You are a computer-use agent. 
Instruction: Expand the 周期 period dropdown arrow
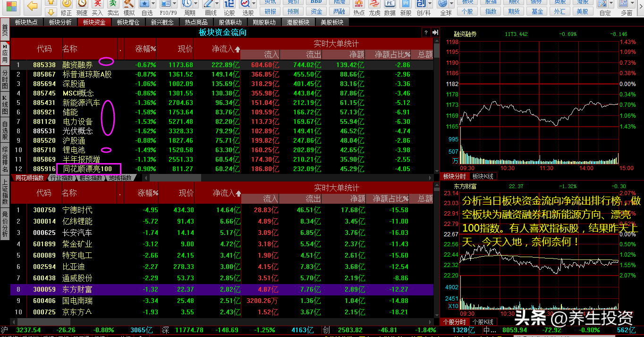point(195,4)
